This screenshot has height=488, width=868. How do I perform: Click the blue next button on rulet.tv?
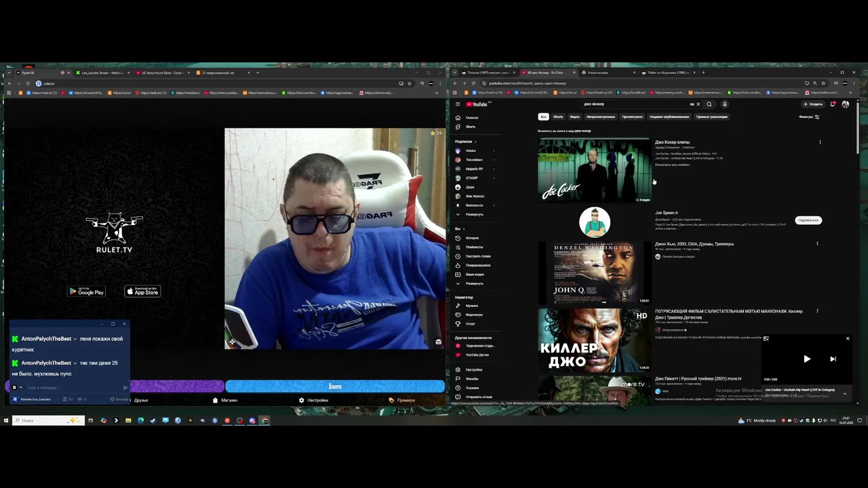(335, 386)
